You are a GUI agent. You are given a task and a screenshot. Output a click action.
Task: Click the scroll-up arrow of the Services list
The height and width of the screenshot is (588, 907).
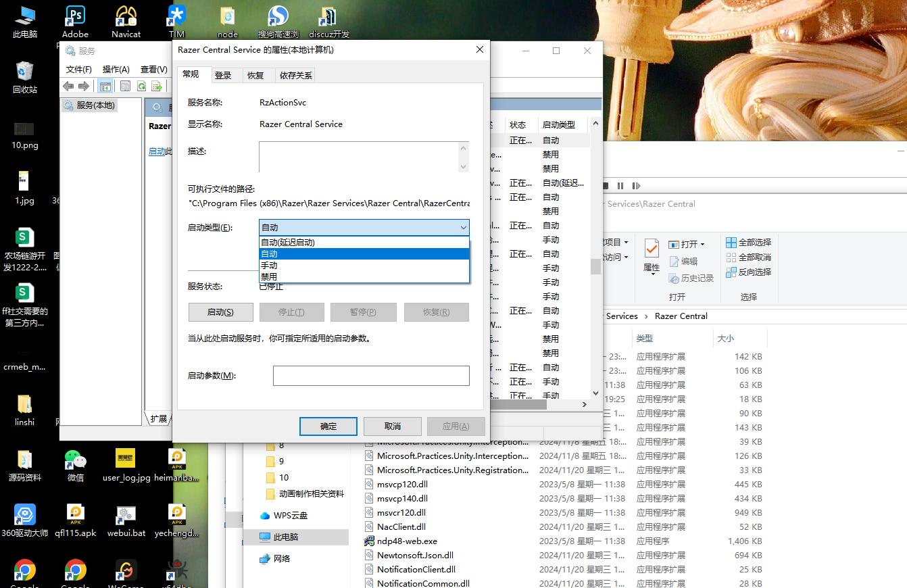595,123
